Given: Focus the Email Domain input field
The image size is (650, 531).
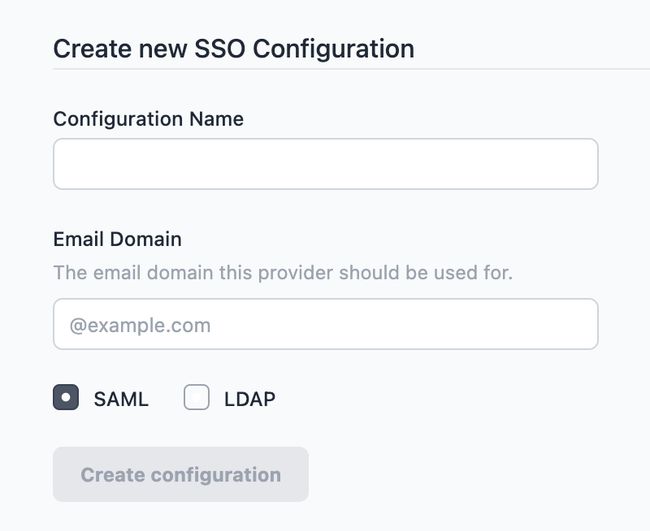Looking at the screenshot, I should pos(325,324).
